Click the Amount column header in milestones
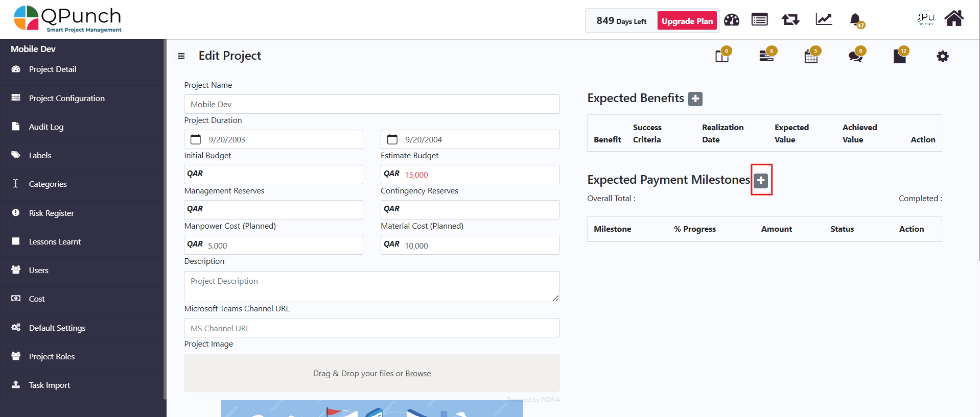980x417 pixels. [x=777, y=229]
